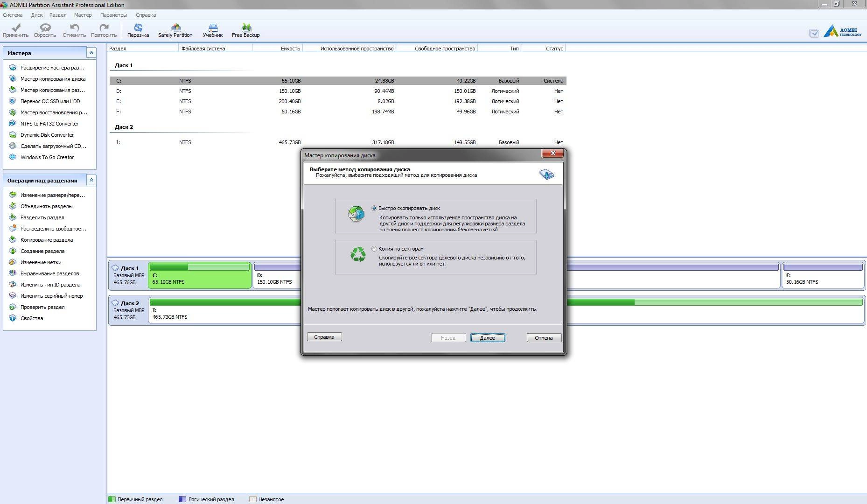Open the Учебник tutorial icon
The height and width of the screenshot is (504, 867).
213,30
